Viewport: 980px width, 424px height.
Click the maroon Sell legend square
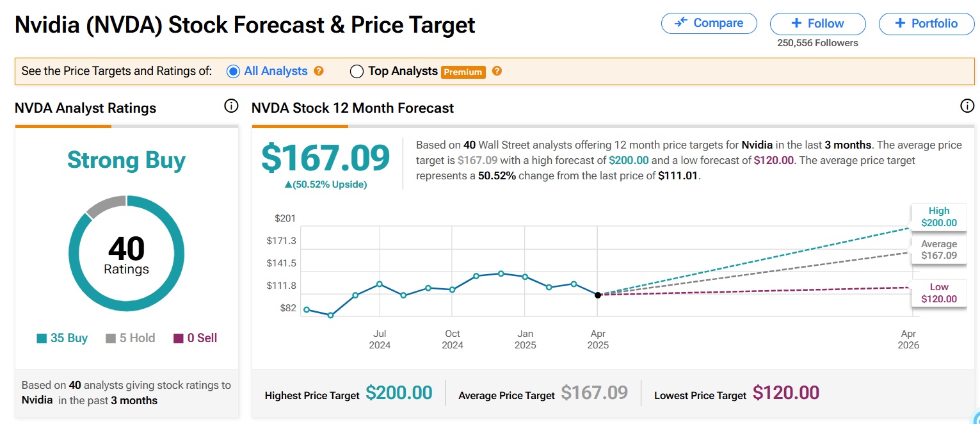coord(179,338)
